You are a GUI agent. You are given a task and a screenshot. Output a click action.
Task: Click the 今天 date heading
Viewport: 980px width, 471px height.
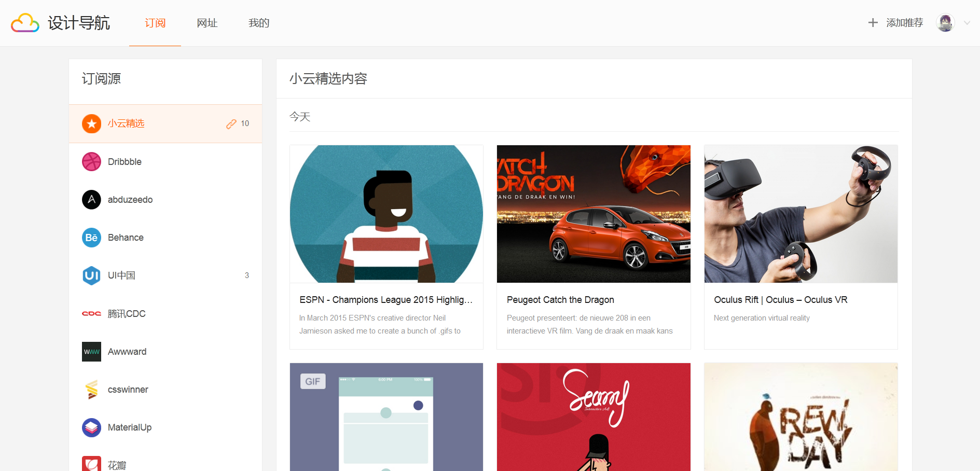tap(300, 117)
